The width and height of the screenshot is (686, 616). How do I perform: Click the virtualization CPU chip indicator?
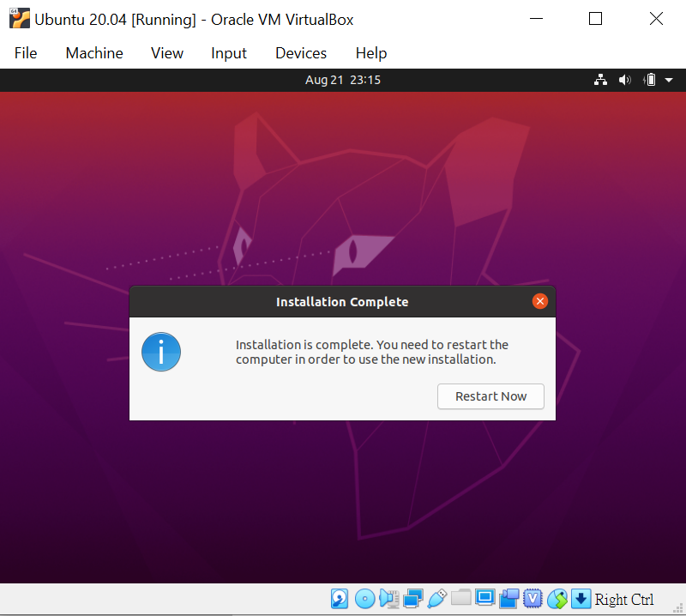pos(533,599)
